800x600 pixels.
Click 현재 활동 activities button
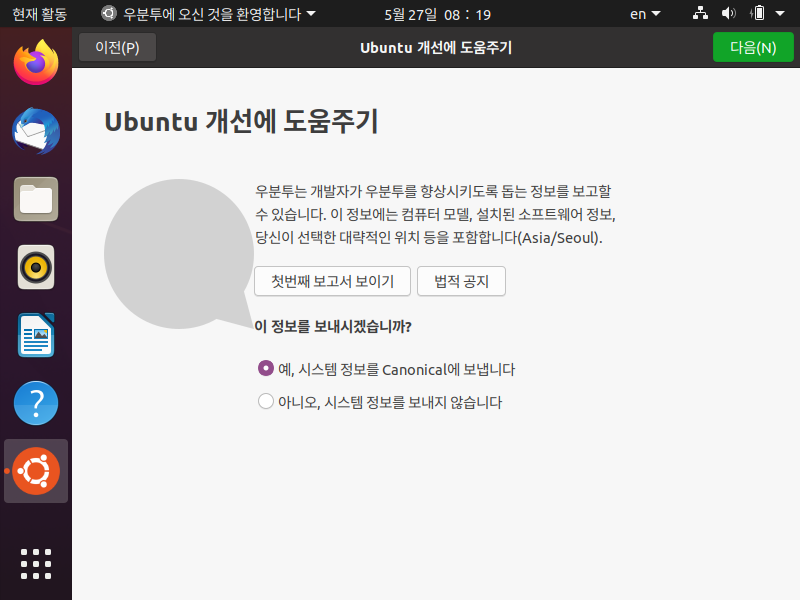[39, 14]
